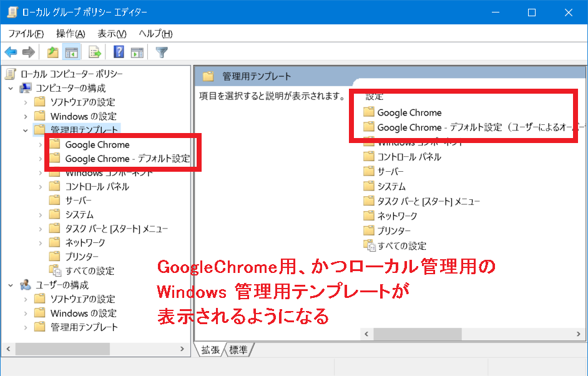Select Windows の設定 under ユーザーの構成
588x376 pixels.
[x=84, y=313]
